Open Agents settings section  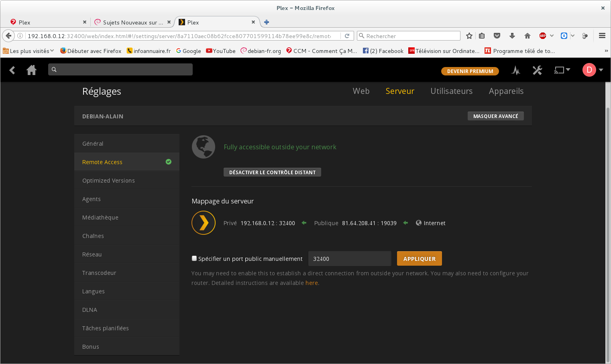[127, 199]
